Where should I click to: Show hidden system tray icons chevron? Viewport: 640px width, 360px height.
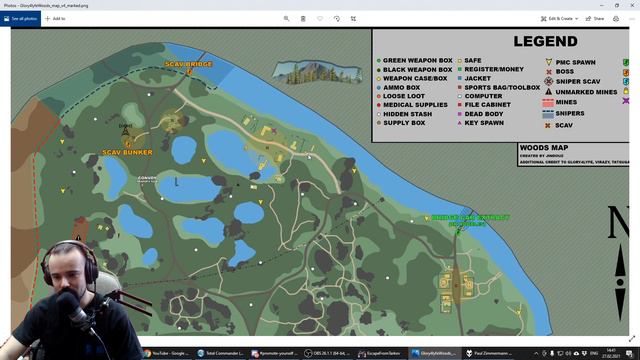coord(536,353)
